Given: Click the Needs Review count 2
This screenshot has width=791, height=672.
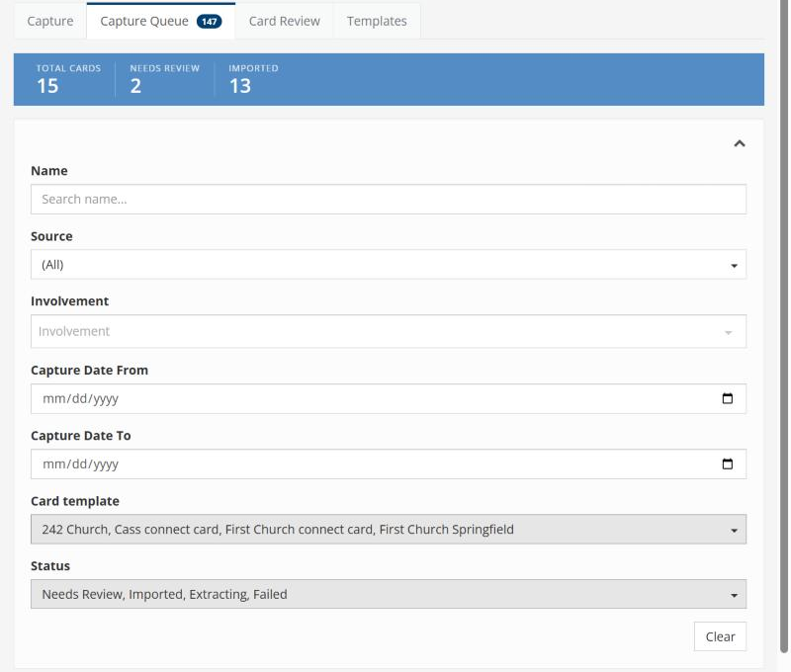Looking at the screenshot, I should (x=135, y=86).
